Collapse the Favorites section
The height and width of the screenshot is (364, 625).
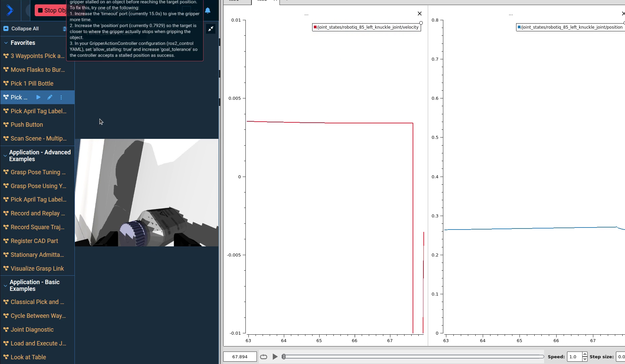6,43
